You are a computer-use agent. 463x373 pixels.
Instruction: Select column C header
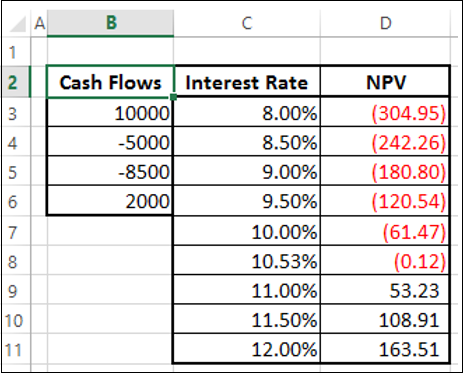(247, 23)
